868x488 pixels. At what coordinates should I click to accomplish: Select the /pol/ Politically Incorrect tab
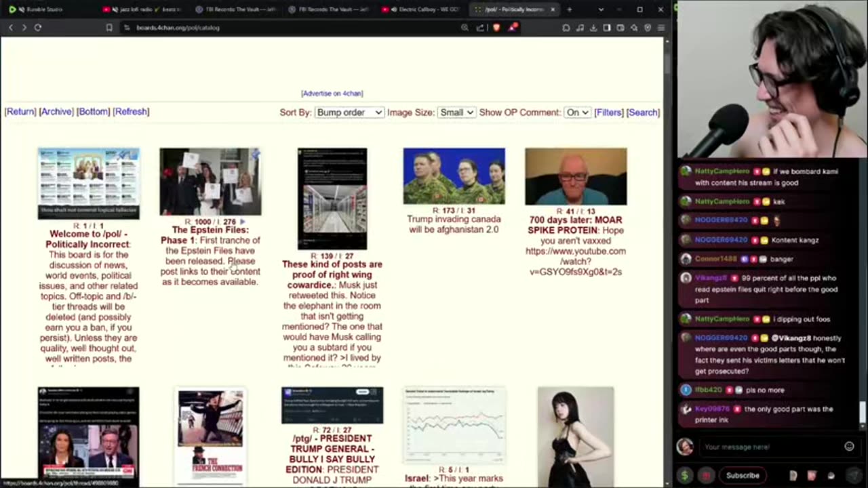pyautogui.click(x=513, y=9)
